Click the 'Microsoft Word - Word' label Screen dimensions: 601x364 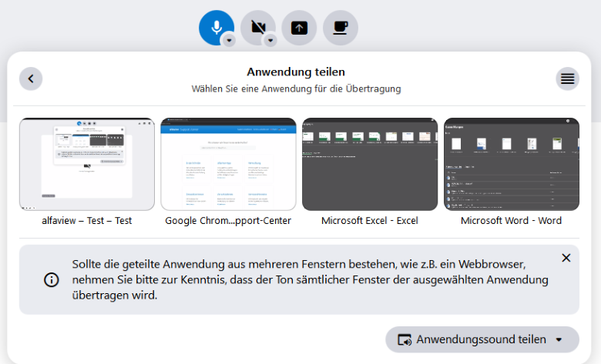coord(512,221)
